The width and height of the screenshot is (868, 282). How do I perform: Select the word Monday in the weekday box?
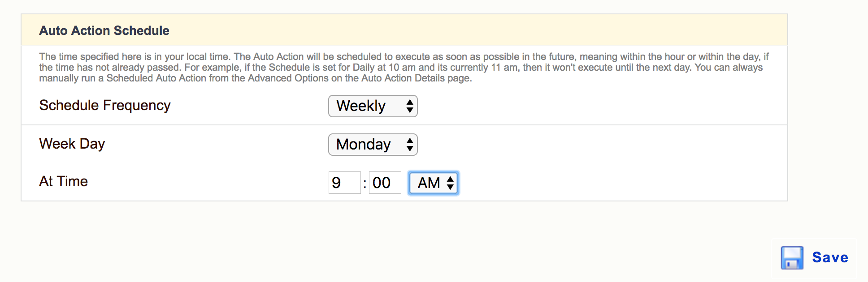tap(364, 145)
